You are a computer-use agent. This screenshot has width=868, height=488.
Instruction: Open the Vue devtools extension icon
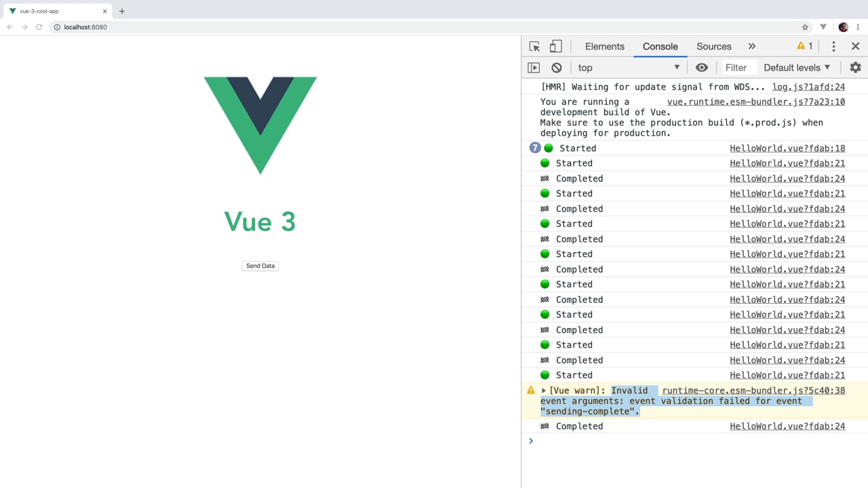[823, 27]
